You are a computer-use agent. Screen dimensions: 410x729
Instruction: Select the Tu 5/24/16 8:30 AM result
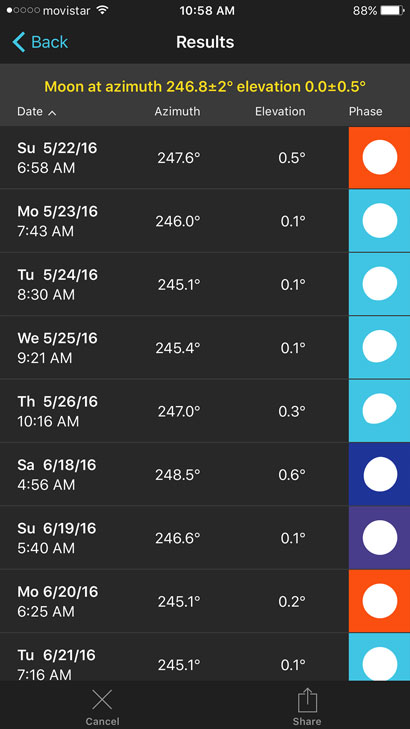pyautogui.click(x=205, y=284)
